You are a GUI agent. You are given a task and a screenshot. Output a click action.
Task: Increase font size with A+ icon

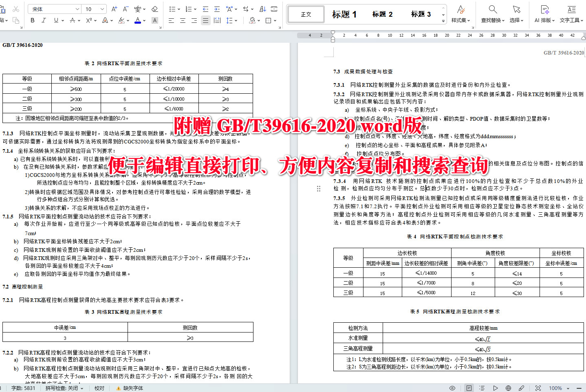(114, 9)
